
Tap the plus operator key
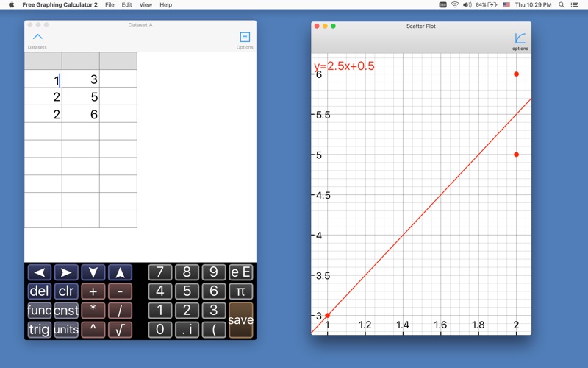point(93,291)
